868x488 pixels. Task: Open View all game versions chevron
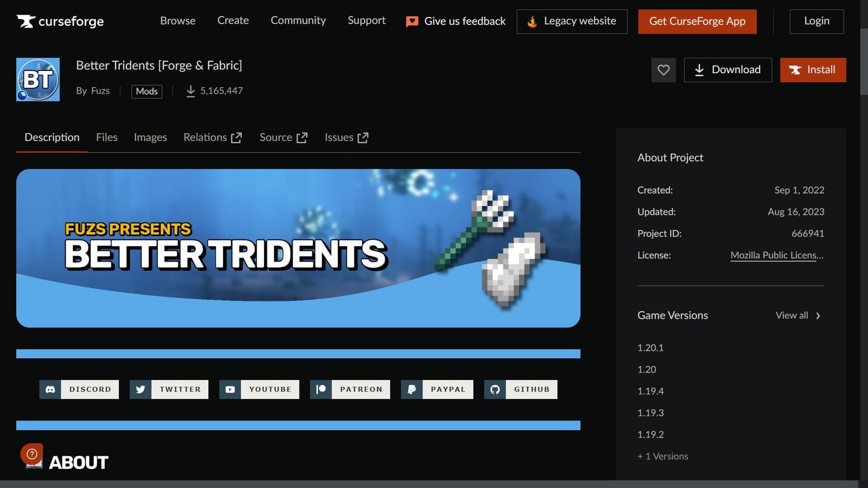818,315
